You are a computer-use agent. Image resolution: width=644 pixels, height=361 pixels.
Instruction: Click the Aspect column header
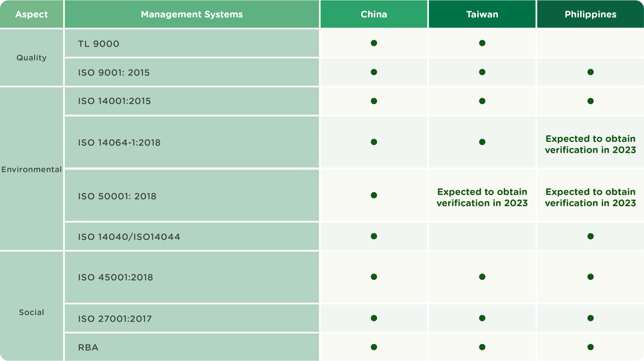click(32, 14)
